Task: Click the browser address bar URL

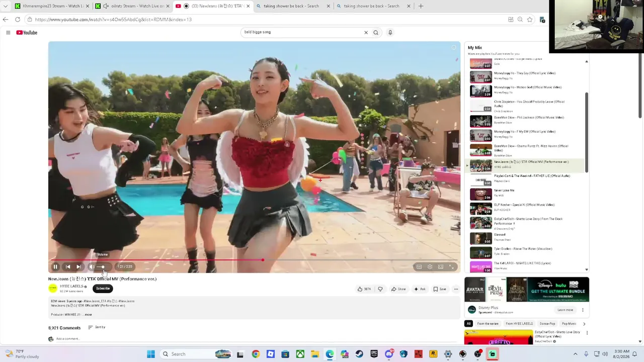Action: point(113,20)
